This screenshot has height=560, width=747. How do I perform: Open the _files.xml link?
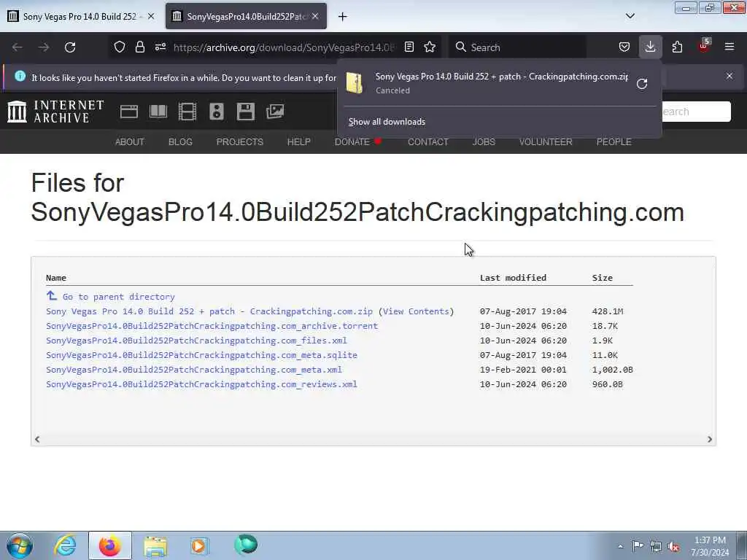pyautogui.click(x=196, y=341)
